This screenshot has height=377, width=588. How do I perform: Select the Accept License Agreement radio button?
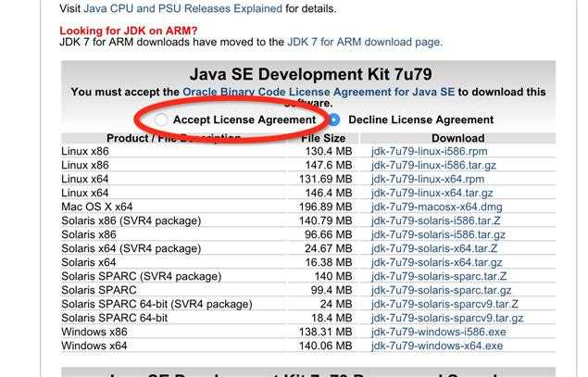point(161,119)
